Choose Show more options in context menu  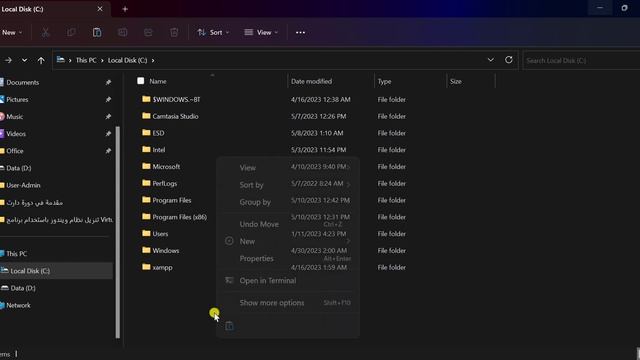(x=288, y=302)
